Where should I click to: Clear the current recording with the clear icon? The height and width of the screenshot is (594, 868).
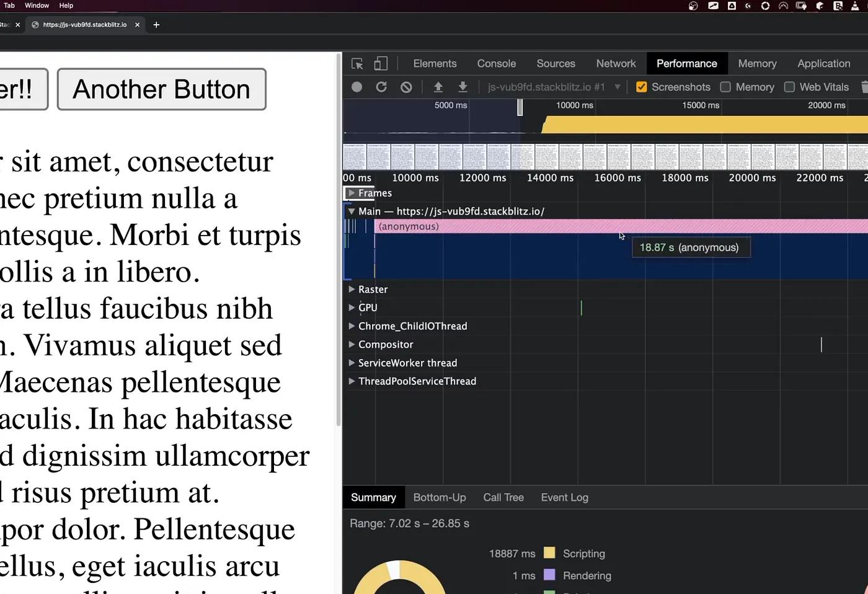click(406, 87)
